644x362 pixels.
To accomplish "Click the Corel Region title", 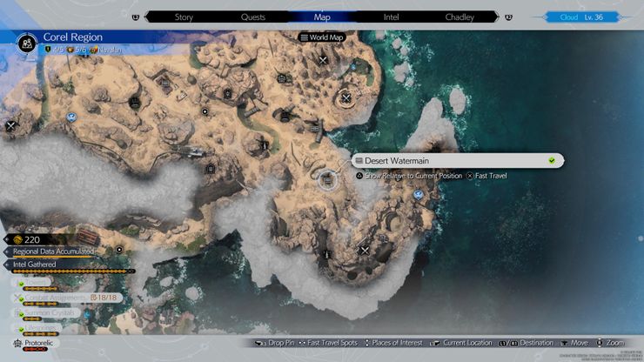I will point(73,37).
